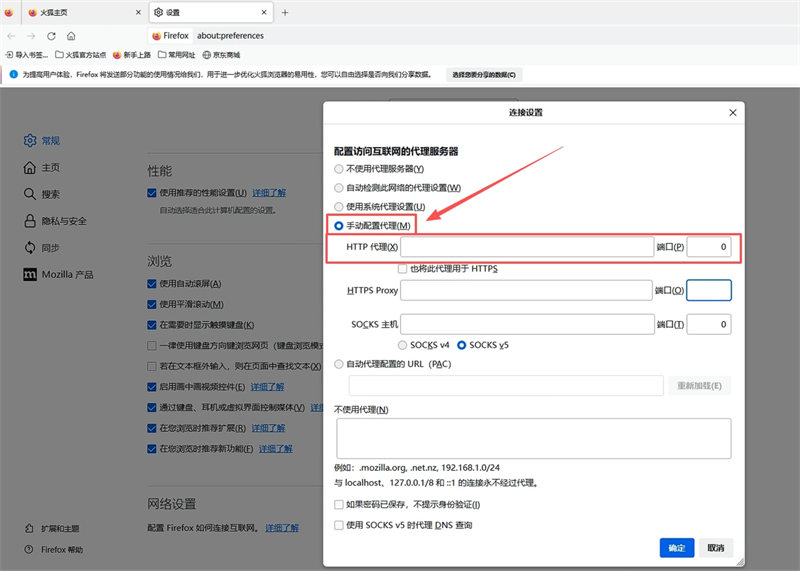The image size is (800, 571).
Task: Click the blue info icon in notification bar
Action: (14, 75)
